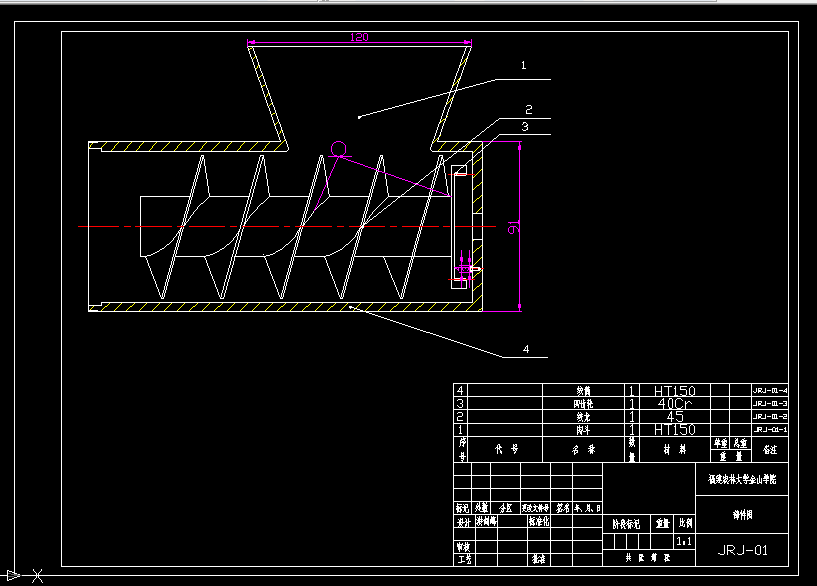The height and width of the screenshot is (586, 817).
Task: Select the 45 material cell
Action: 675,417
